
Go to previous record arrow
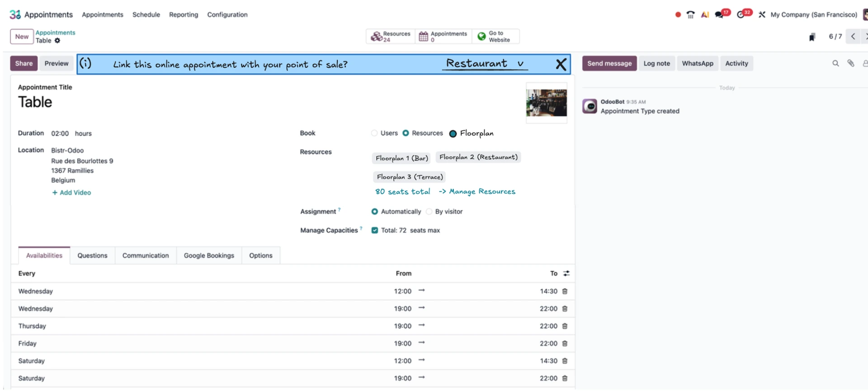(853, 37)
